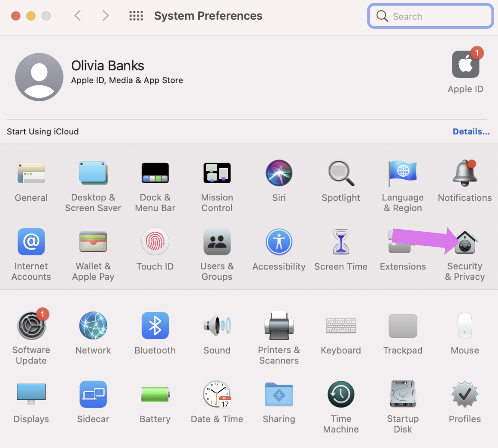Open Language & Region pane
Screen dimensions: 498x448
pyautogui.click(x=403, y=173)
